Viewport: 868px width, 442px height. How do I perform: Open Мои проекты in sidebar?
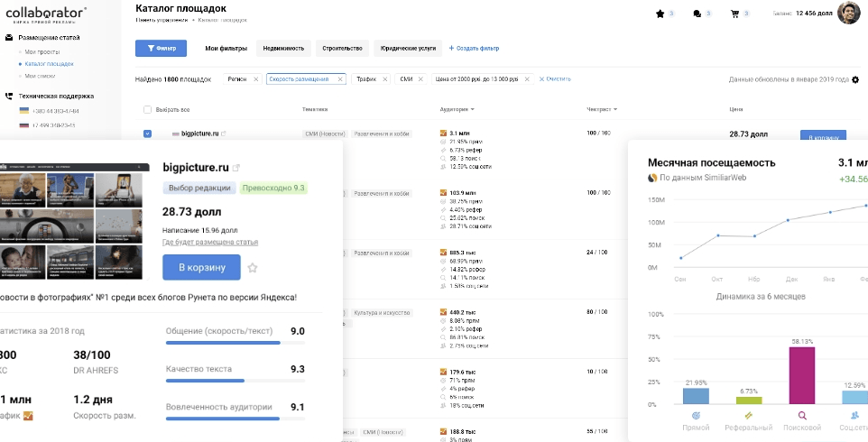[x=42, y=51]
